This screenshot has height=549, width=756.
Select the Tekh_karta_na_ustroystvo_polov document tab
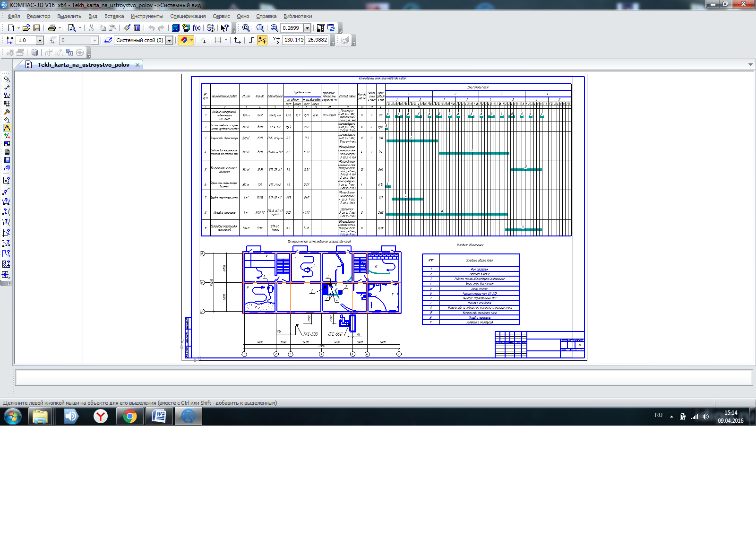click(x=83, y=65)
